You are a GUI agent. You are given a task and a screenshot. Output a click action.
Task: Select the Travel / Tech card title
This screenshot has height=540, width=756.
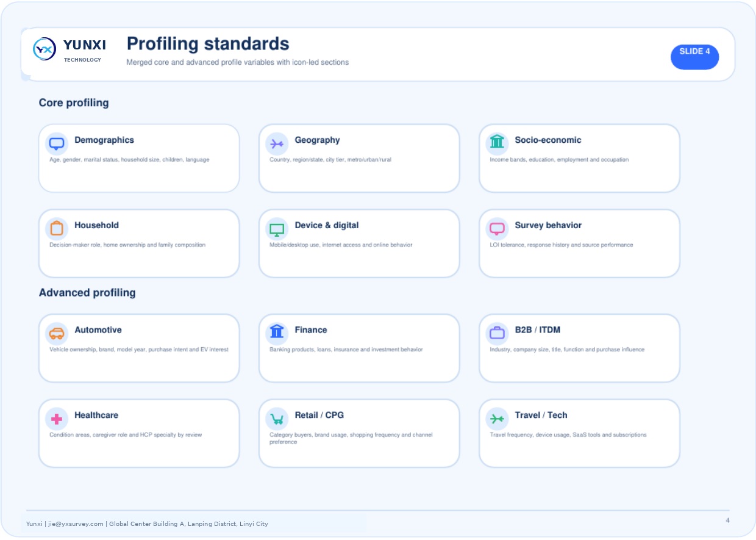click(541, 415)
